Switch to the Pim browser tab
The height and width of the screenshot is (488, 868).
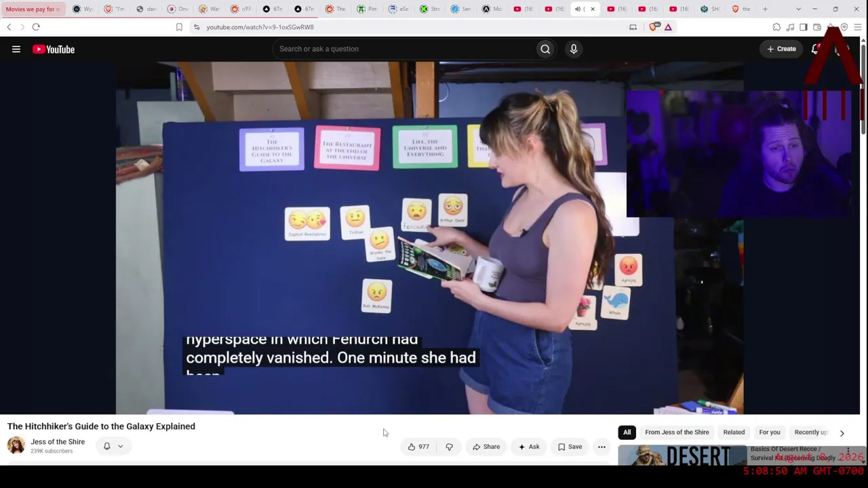368,9
